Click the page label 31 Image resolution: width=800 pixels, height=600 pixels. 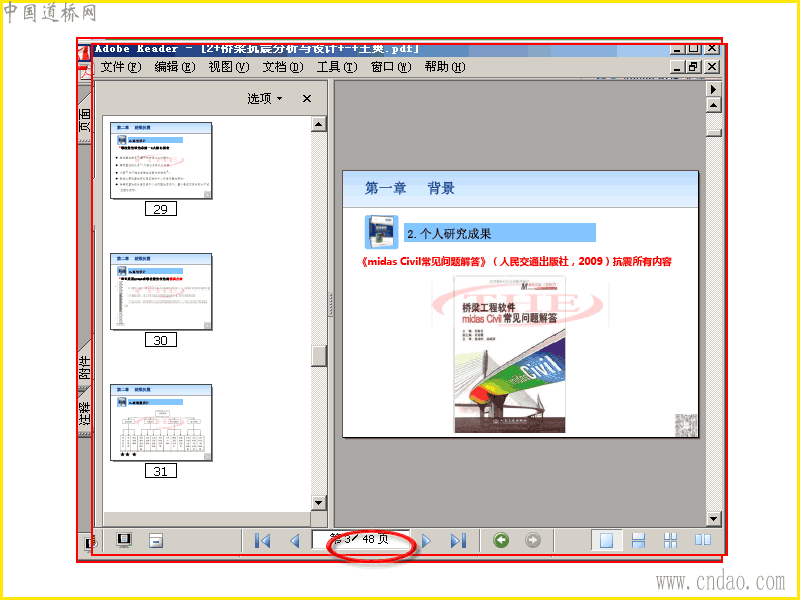[x=161, y=471]
